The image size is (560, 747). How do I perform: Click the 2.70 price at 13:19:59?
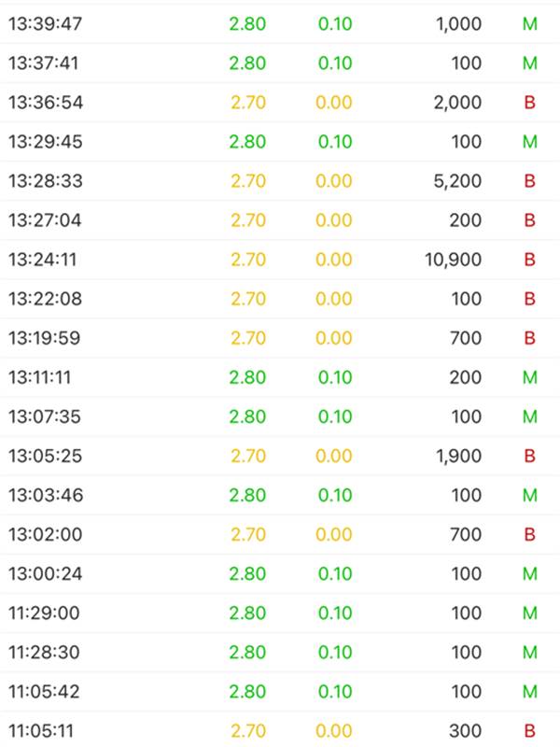pyautogui.click(x=248, y=338)
